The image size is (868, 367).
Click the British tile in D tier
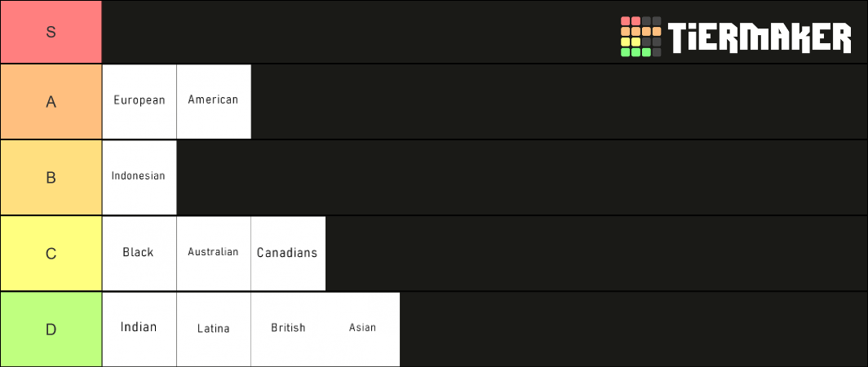[288, 329]
